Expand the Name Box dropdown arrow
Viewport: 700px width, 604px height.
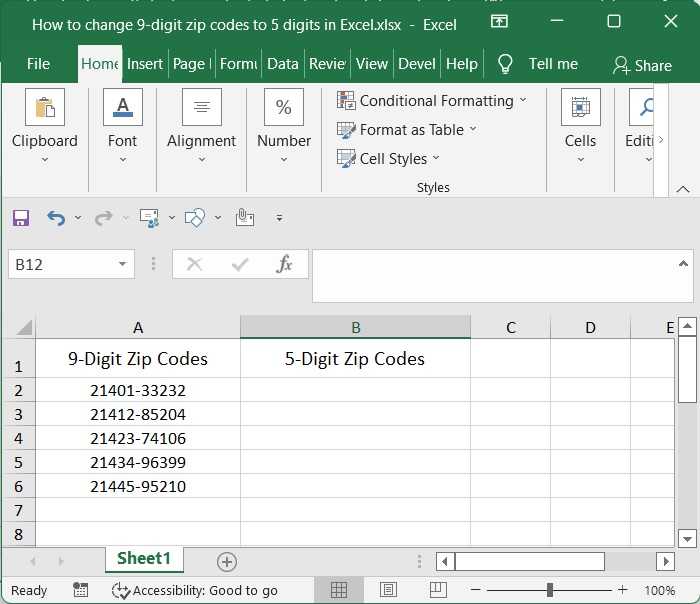123,264
